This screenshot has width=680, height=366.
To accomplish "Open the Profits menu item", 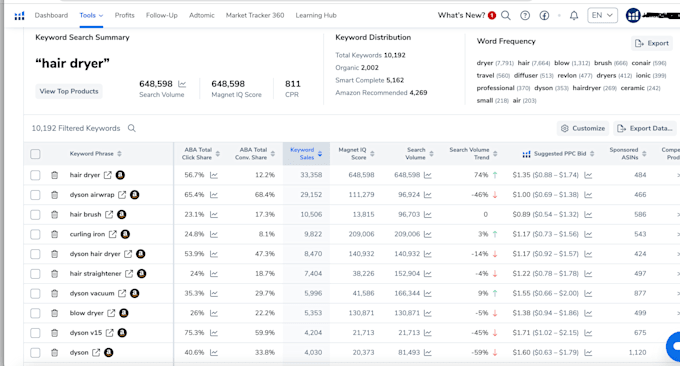I will pyautogui.click(x=124, y=15).
